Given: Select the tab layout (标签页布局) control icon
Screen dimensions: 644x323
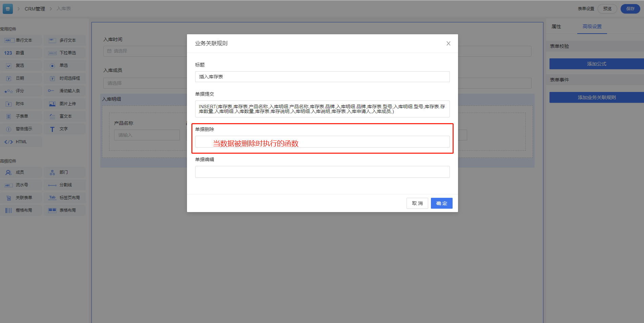Looking at the screenshot, I should point(52,197).
